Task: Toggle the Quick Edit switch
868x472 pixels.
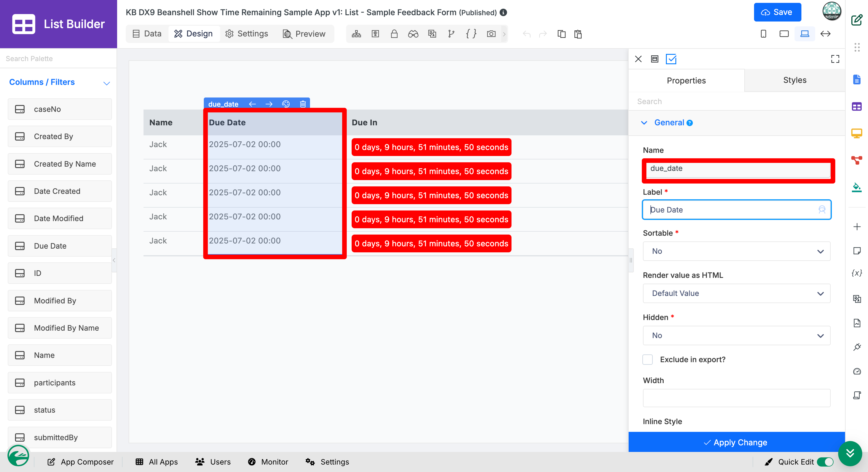Action: [x=825, y=462]
